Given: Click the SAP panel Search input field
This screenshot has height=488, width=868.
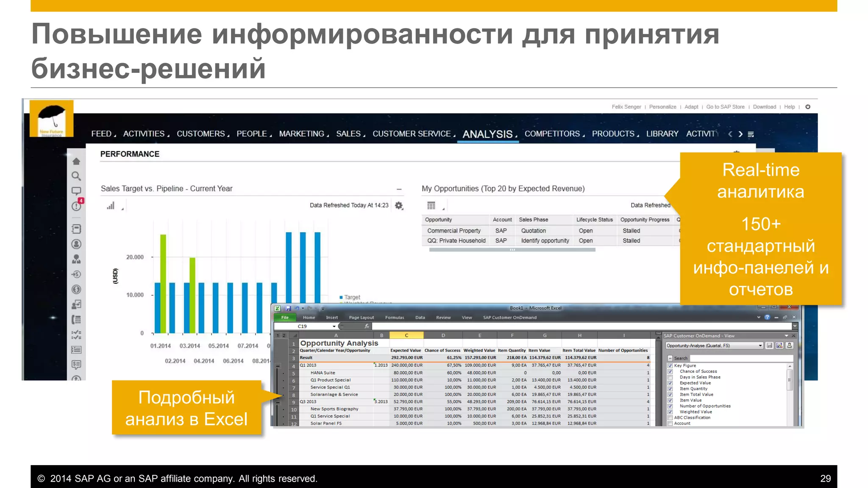Looking at the screenshot, I should pyautogui.click(x=741, y=358).
